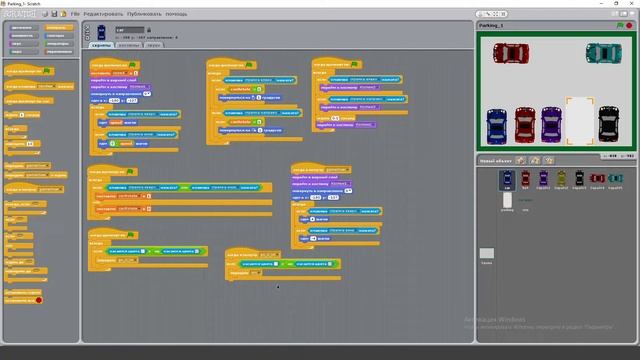Select the teal car sprite thumbnail
This screenshot has width=640, height=360.
[x=615, y=180]
